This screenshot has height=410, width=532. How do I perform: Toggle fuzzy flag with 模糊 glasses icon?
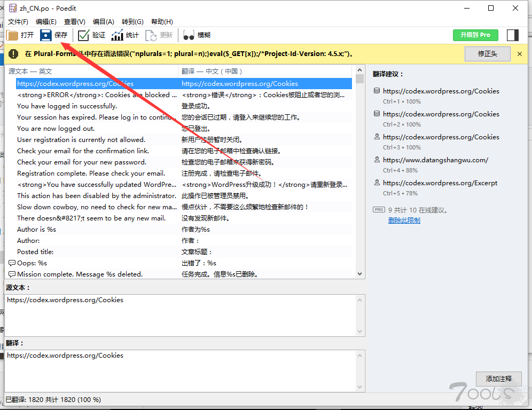[x=189, y=35]
